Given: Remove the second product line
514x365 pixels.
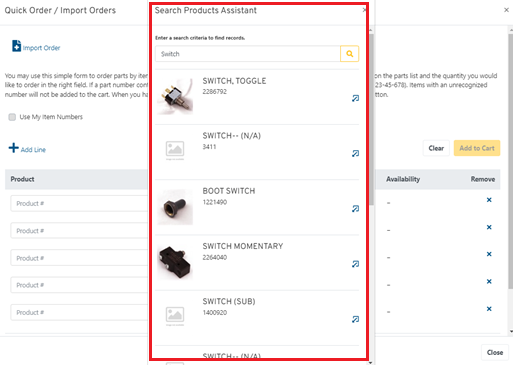Looking at the screenshot, I should tap(489, 227).
